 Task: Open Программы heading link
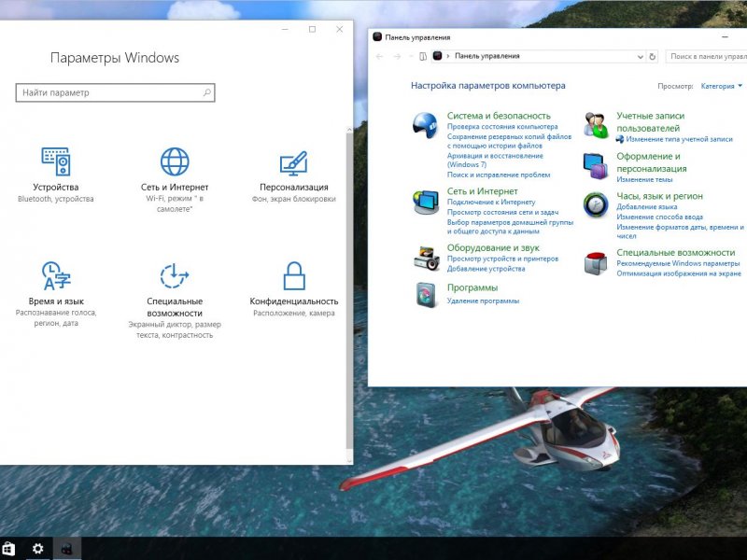click(472, 287)
